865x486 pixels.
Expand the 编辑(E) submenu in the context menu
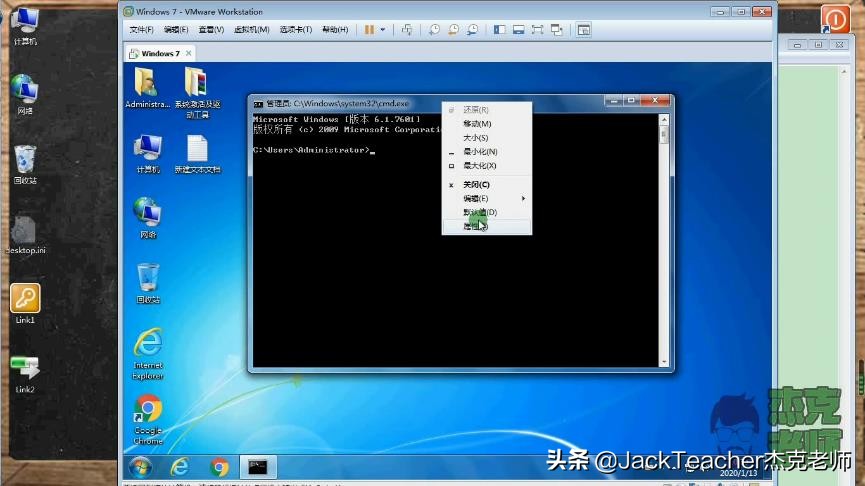487,198
